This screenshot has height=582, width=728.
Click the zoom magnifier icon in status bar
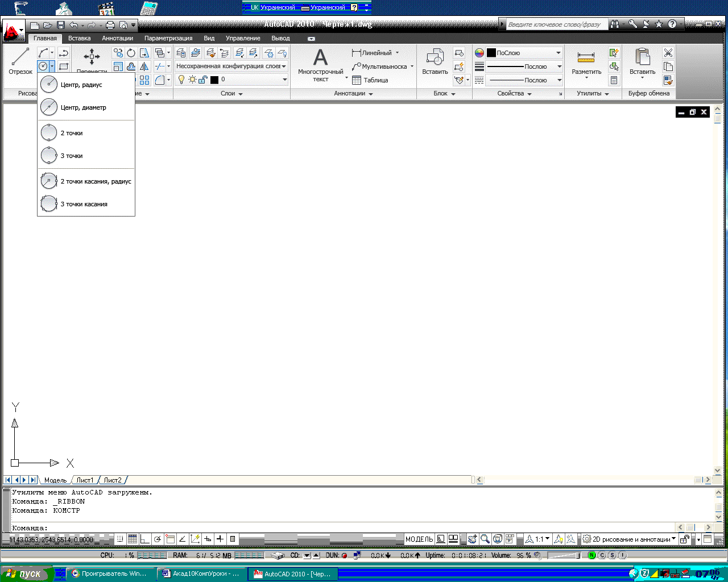coord(485,539)
